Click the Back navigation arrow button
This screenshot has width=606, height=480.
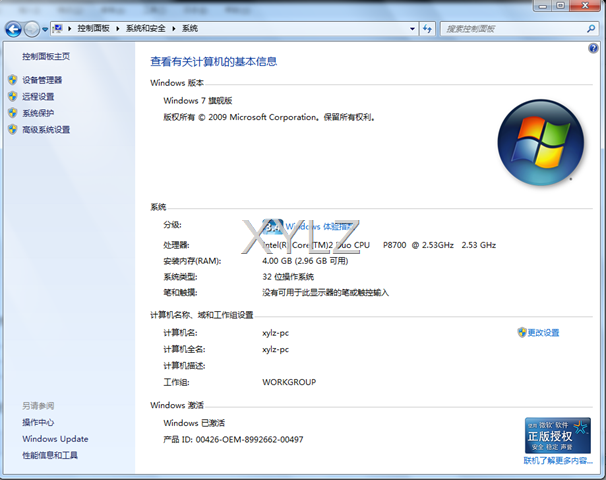tap(14, 29)
